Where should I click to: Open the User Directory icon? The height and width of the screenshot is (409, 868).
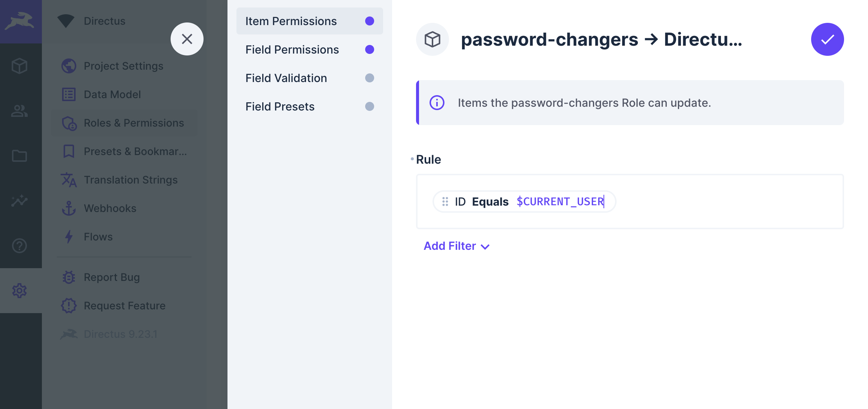(19, 111)
